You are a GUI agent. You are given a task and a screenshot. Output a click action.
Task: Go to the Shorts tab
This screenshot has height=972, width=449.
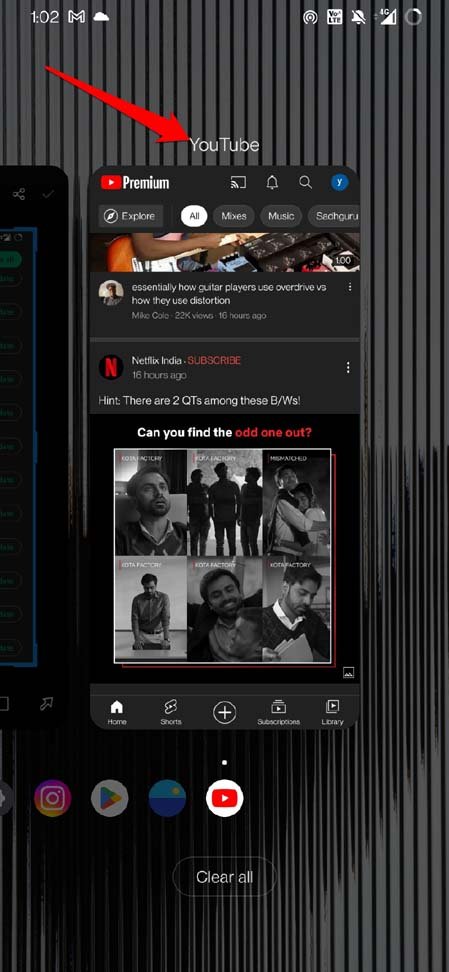171,712
